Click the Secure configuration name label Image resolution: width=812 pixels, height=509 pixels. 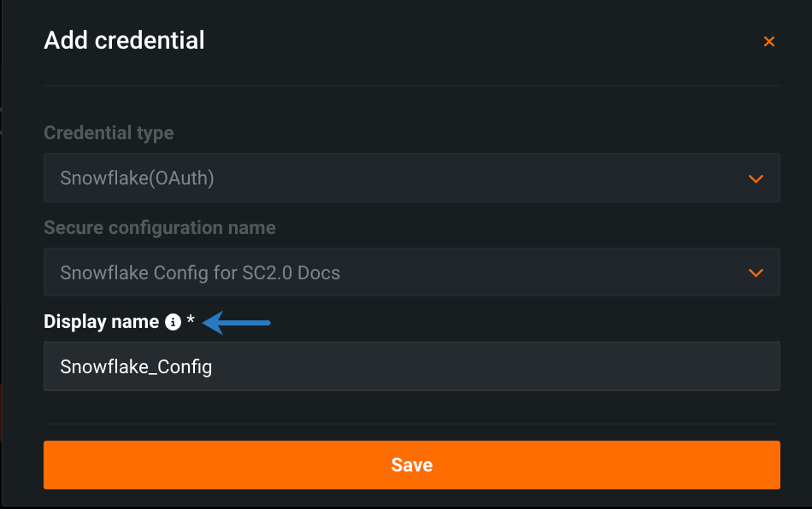[160, 228]
